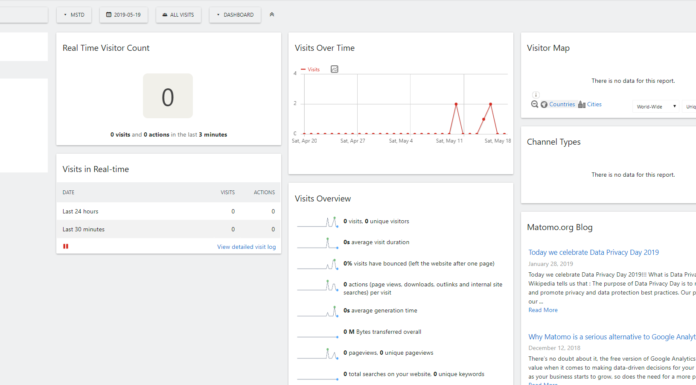Click the Visitor Map info icon
This screenshot has width=696, height=385.
(x=536, y=95)
